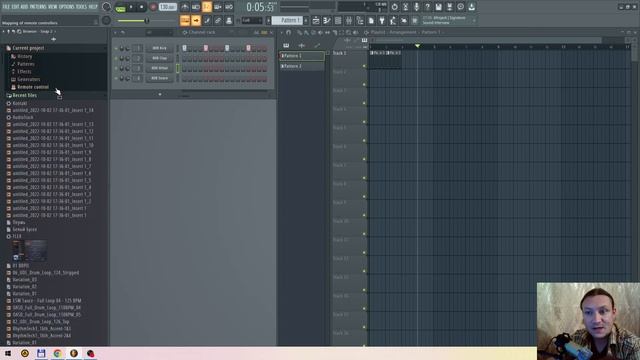Viewport: 640px width, 360px height.
Task: Open the FILE menu
Action: click(x=6, y=7)
